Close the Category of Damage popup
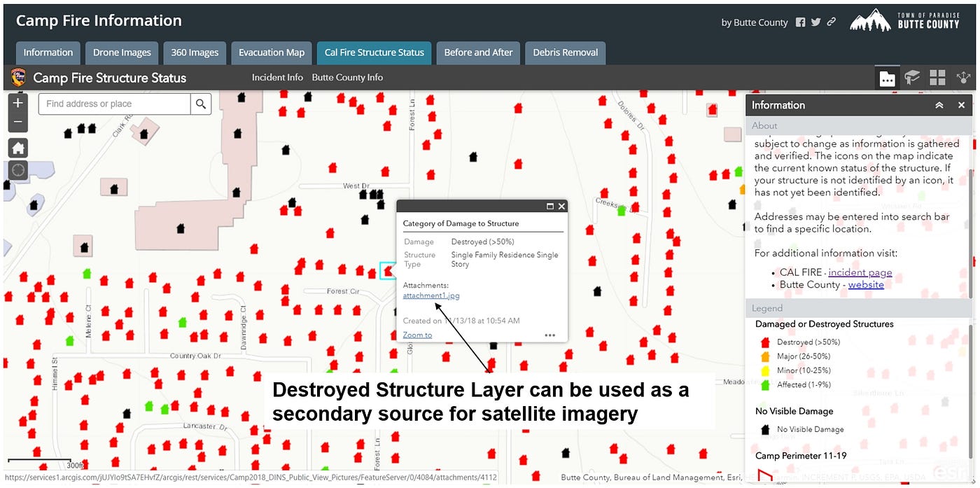 (x=561, y=207)
